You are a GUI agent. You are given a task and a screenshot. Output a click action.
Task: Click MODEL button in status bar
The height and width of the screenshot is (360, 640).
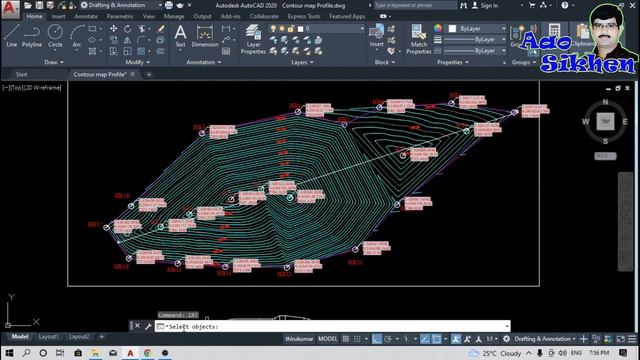point(327,339)
